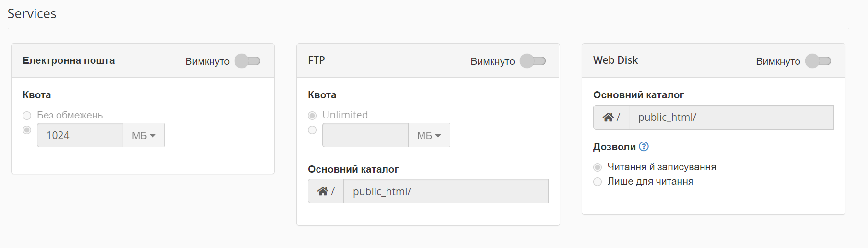Select the custom FTP quota radio button
This screenshot has width=868, height=248.
click(x=312, y=130)
